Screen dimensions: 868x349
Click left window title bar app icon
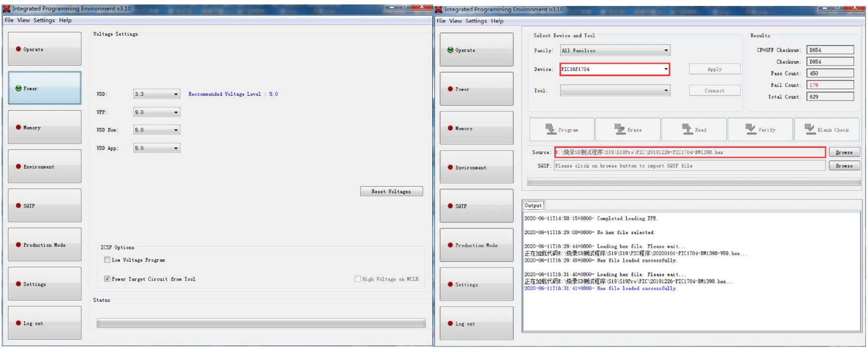point(6,8)
